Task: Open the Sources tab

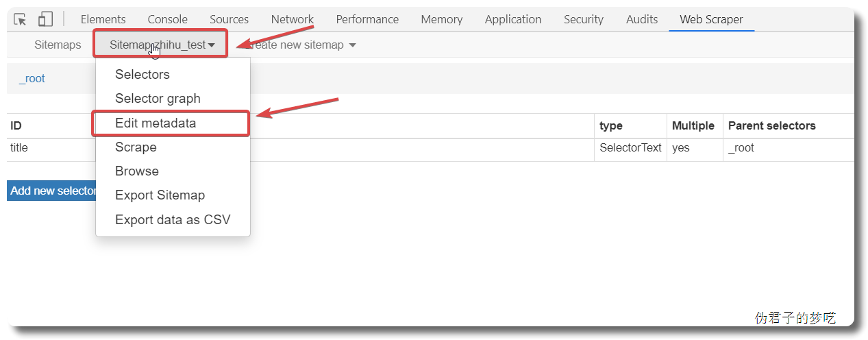Action: point(230,19)
